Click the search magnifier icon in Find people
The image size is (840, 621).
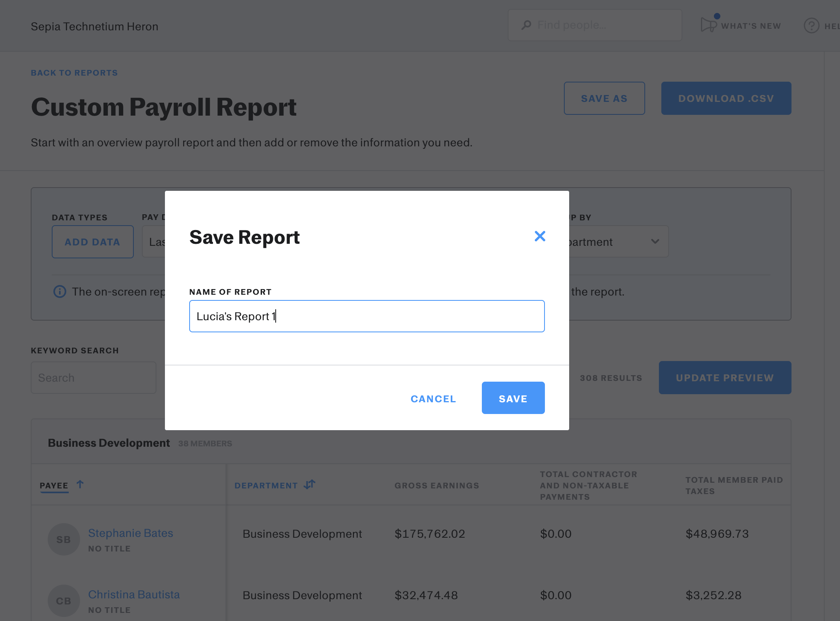pyautogui.click(x=526, y=25)
